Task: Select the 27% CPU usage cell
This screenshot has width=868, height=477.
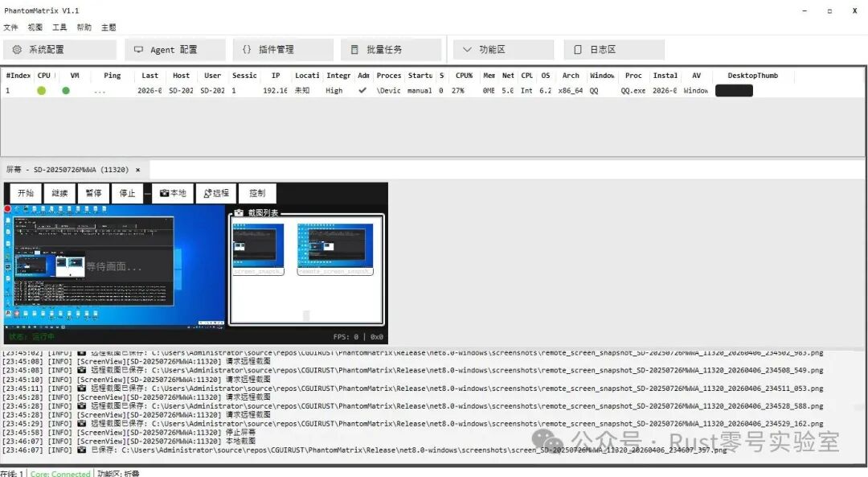Action: pyautogui.click(x=458, y=91)
